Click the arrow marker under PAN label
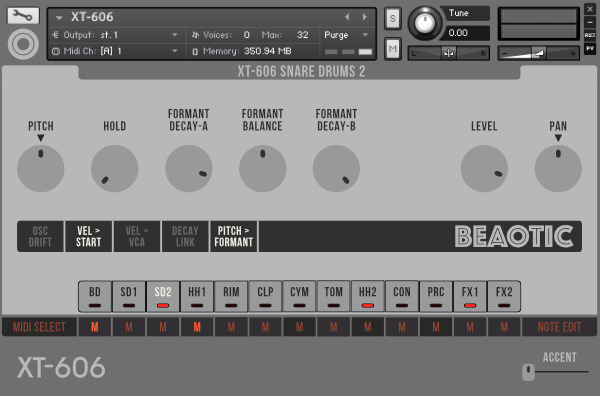The image size is (600, 396). [558, 138]
